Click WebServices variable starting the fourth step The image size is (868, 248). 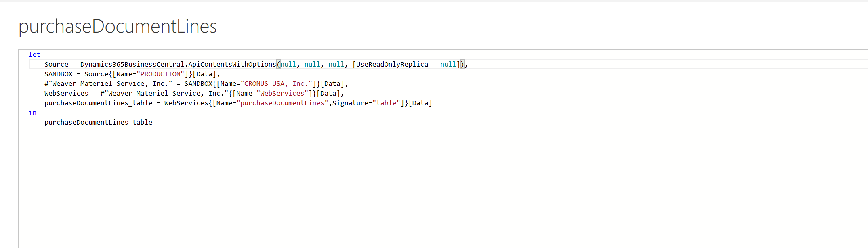[x=66, y=93]
